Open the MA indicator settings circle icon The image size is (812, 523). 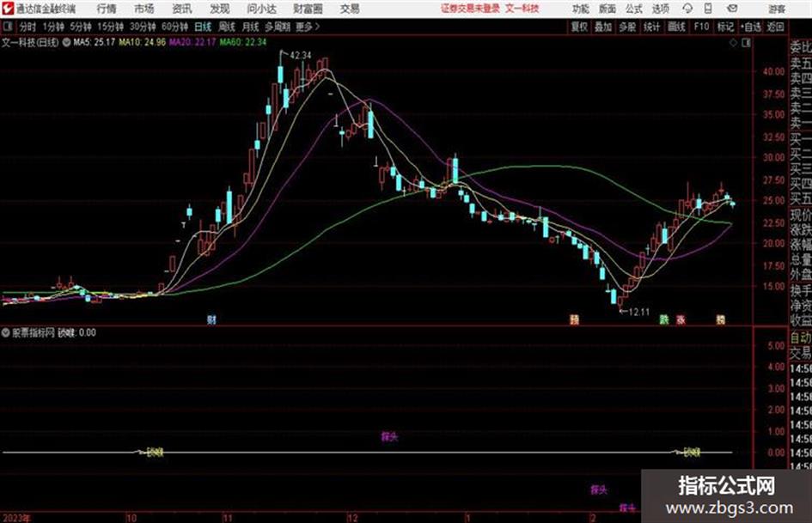(66, 42)
